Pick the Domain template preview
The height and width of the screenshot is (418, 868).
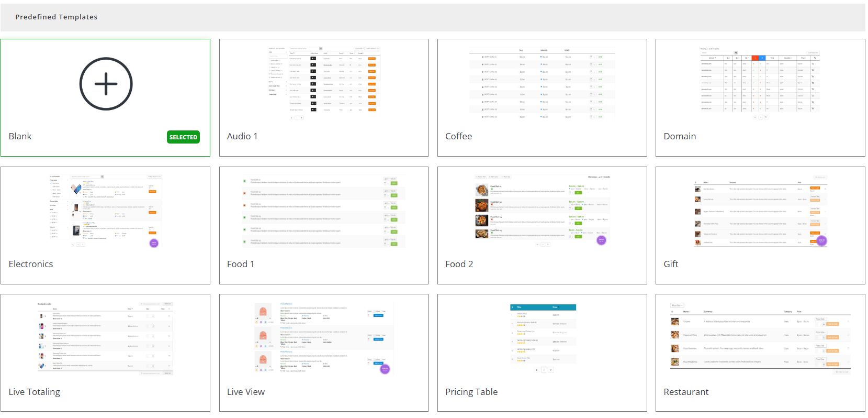pyautogui.click(x=760, y=83)
